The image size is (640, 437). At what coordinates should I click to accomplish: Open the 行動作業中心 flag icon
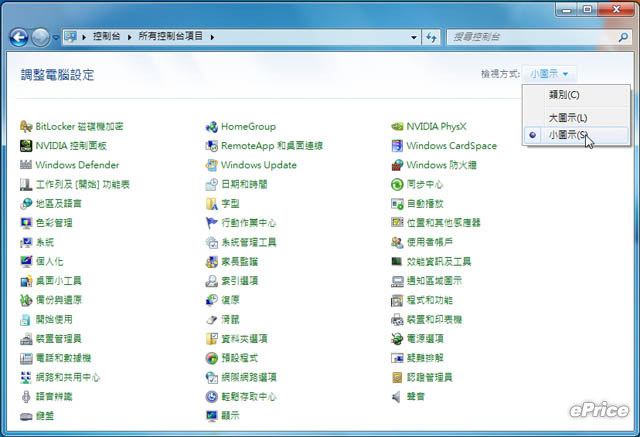211,223
